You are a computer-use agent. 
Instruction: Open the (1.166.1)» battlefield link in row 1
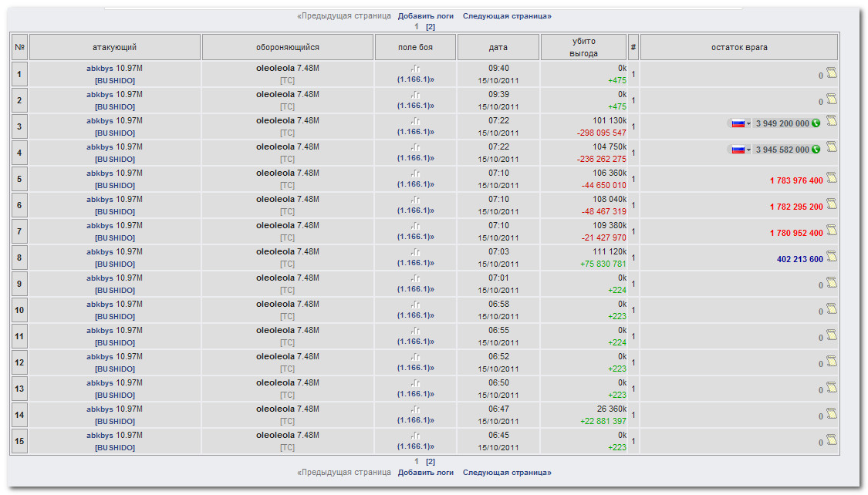[415, 79]
